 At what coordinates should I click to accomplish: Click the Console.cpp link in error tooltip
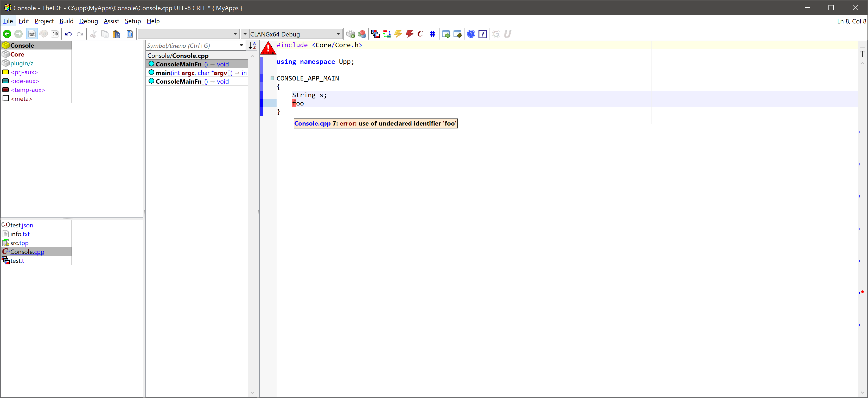tap(312, 123)
